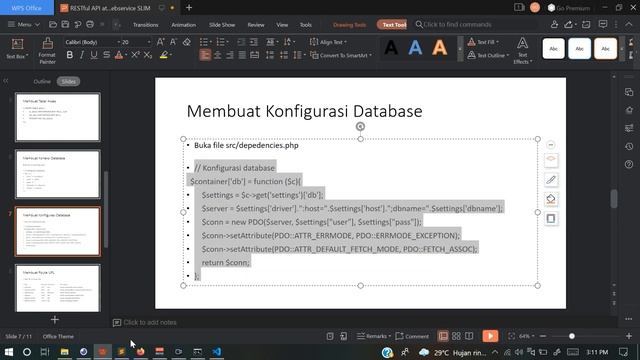The width and height of the screenshot is (640, 360).
Task: Open Text Effects dropdown
Action: coord(522,51)
